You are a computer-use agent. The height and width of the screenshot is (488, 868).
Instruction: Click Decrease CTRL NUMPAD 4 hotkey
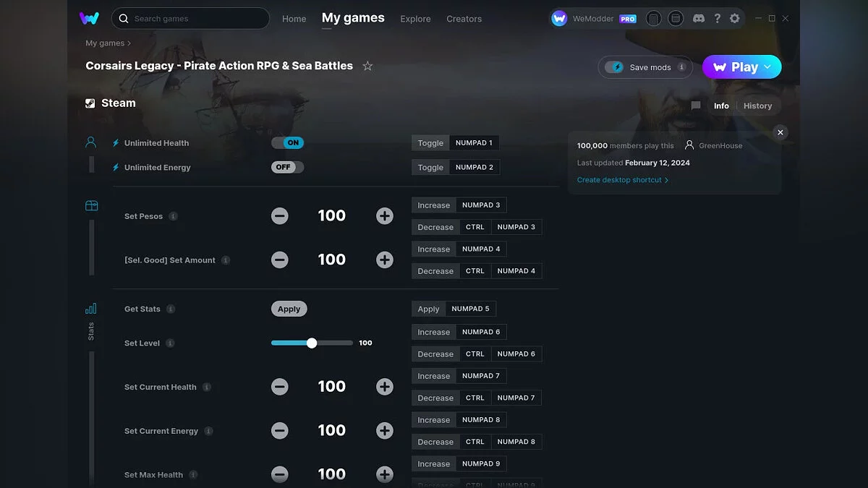[477, 271]
